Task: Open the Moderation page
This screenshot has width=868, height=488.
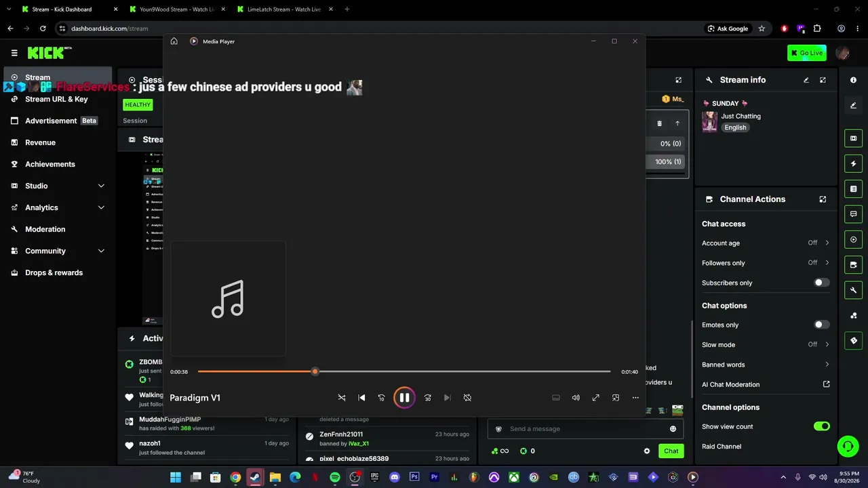Action: coord(58,229)
